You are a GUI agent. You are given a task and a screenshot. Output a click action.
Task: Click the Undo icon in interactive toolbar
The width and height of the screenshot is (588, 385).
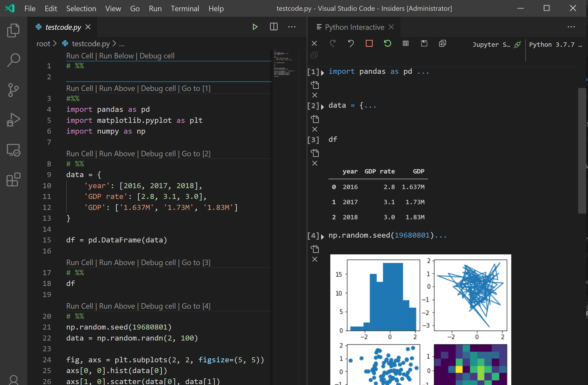click(x=351, y=44)
